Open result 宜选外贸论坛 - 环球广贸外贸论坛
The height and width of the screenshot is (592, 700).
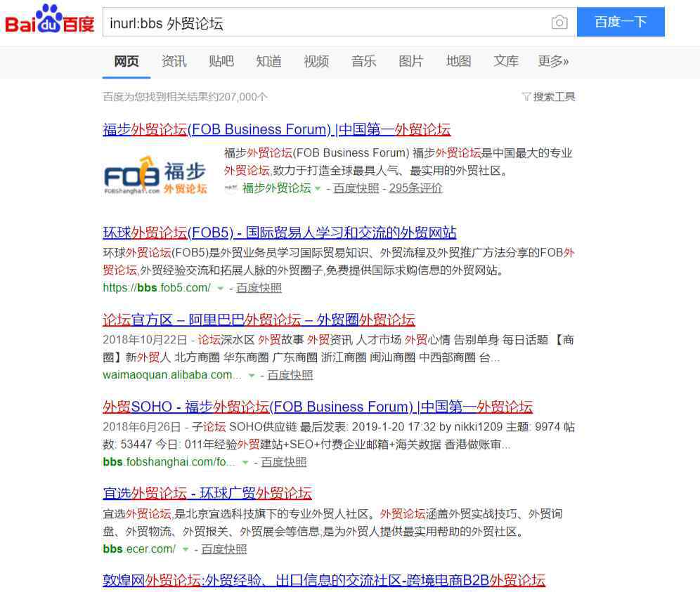pyautogui.click(x=207, y=494)
